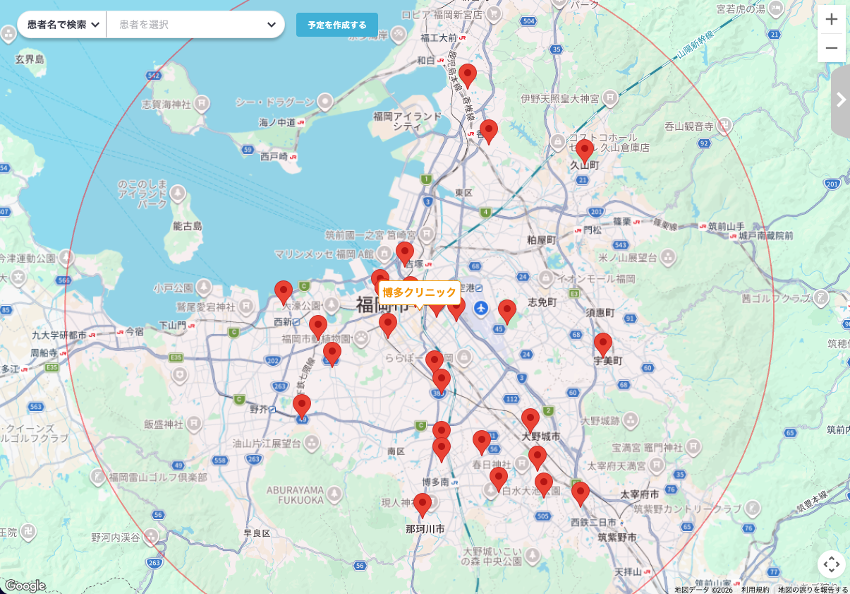Click the 志賀海神社 shrine marker

202,102
